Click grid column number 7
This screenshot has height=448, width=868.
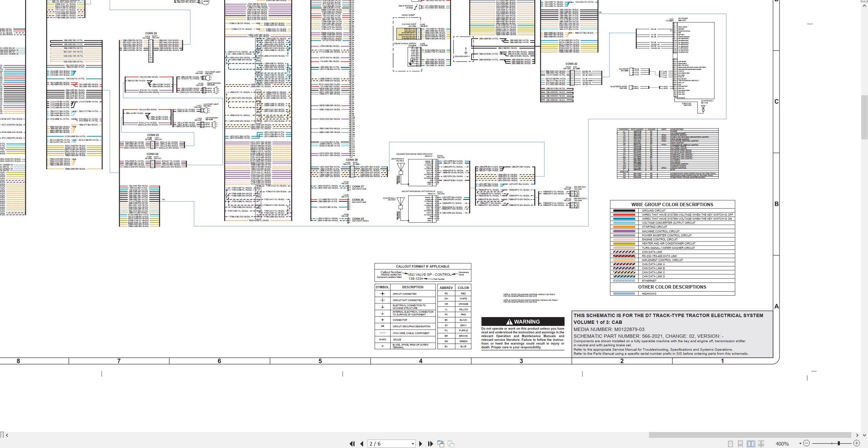119,361
